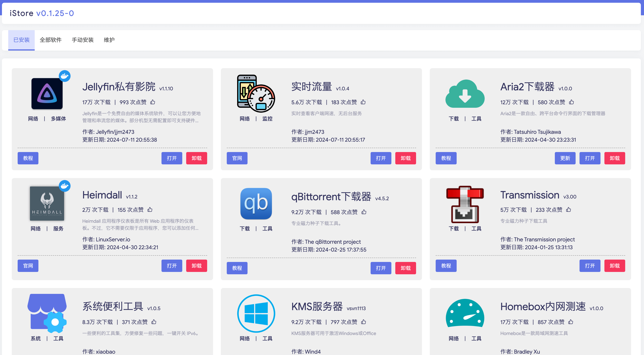Switch to the 全部软件 tab
The width and height of the screenshot is (644, 355).
pos(51,40)
